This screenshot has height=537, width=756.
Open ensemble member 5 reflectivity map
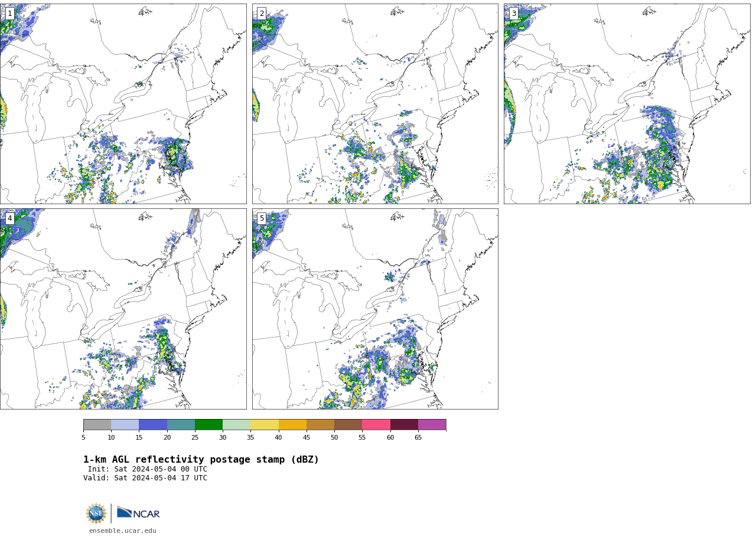(x=375, y=309)
